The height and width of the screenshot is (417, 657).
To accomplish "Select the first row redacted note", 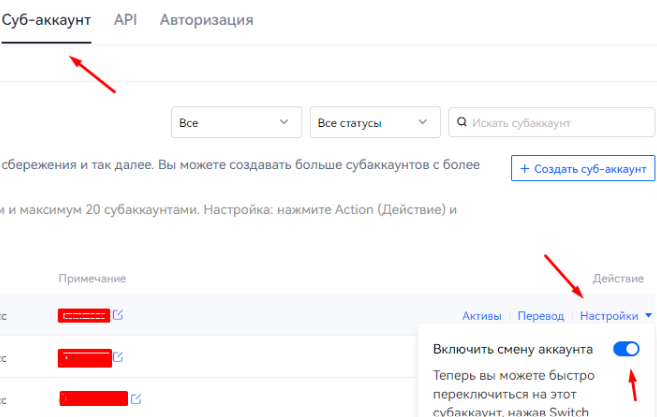I will [84, 316].
